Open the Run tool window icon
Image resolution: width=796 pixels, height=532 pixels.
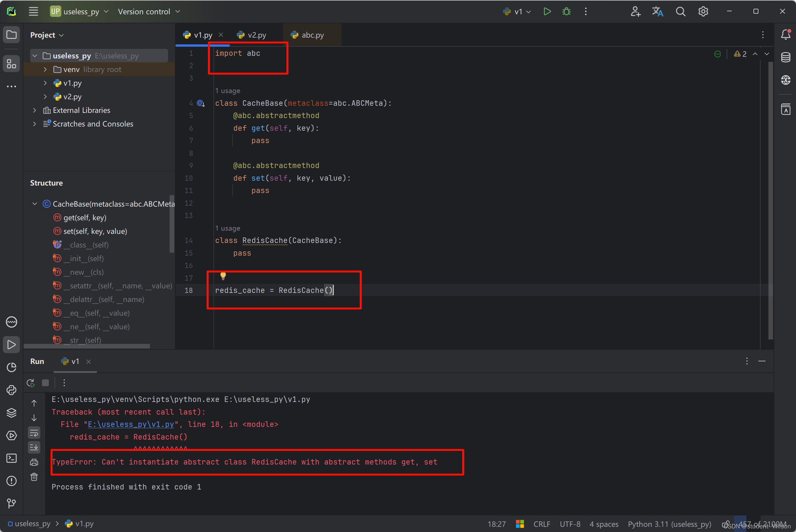pyautogui.click(x=12, y=345)
